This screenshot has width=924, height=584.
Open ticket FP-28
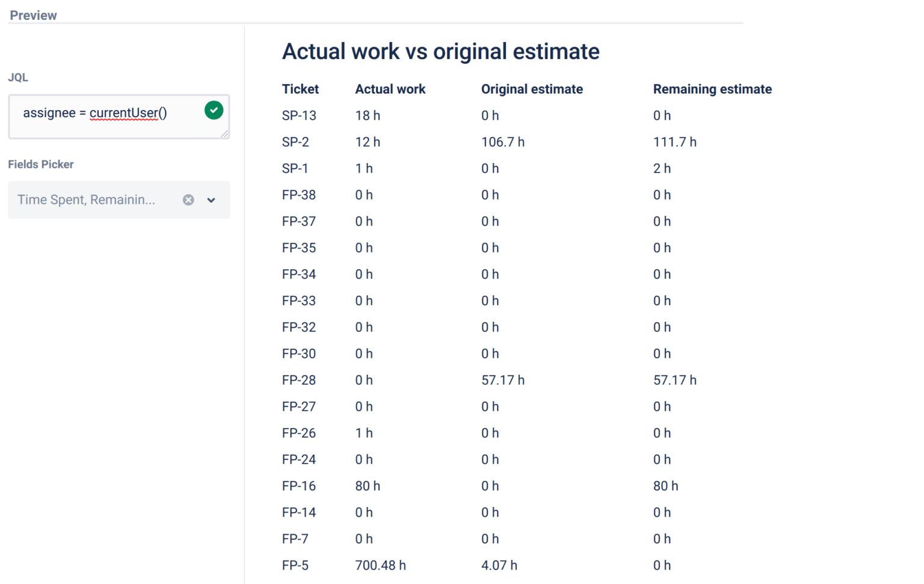click(x=298, y=380)
